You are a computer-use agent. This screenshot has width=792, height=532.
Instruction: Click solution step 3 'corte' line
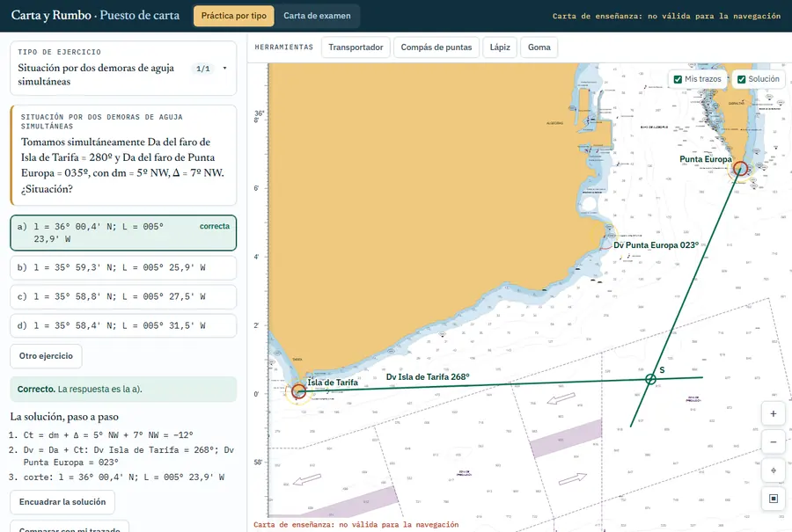(x=124, y=477)
